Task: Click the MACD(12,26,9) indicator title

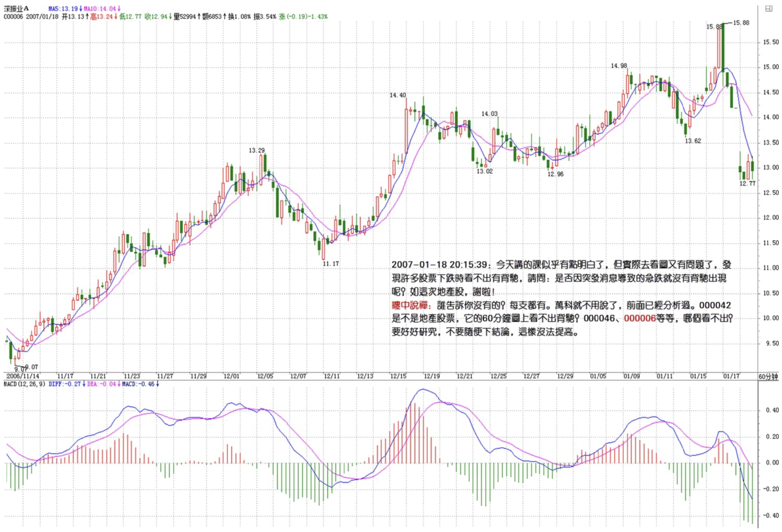Action: pyautogui.click(x=25, y=384)
